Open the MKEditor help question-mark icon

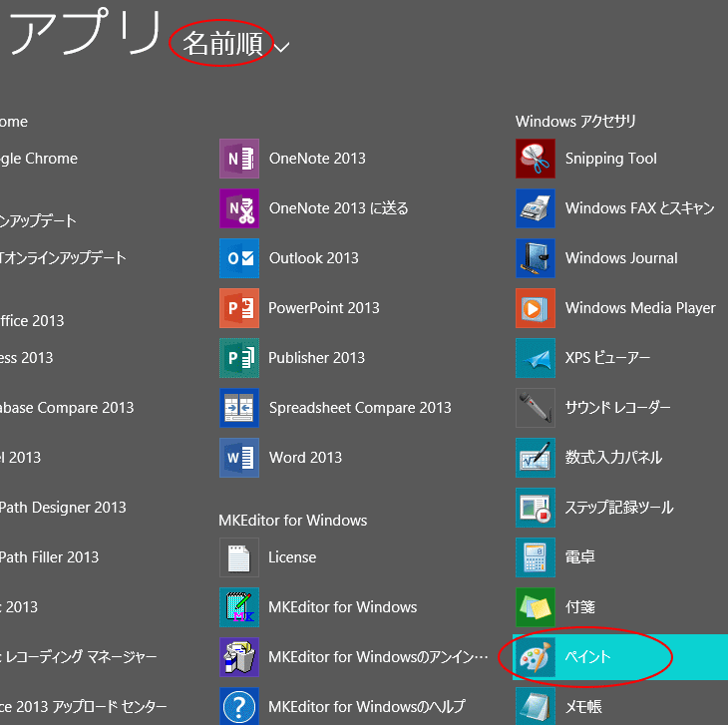pos(239,706)
